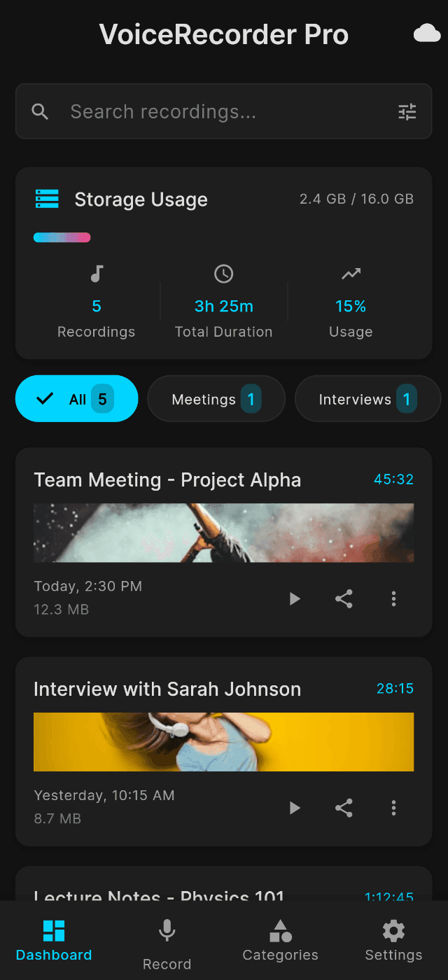Select the All filter chip
This screenshot has width=448, height=980.
coord(76,399)
